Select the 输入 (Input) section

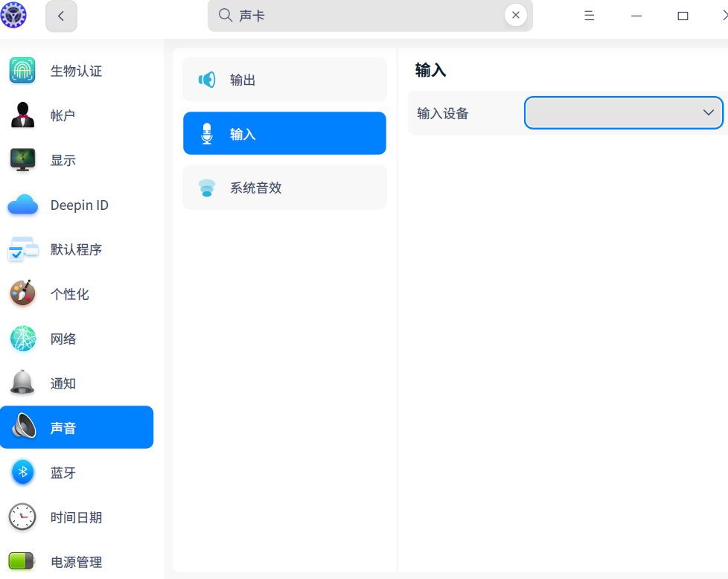284,133
